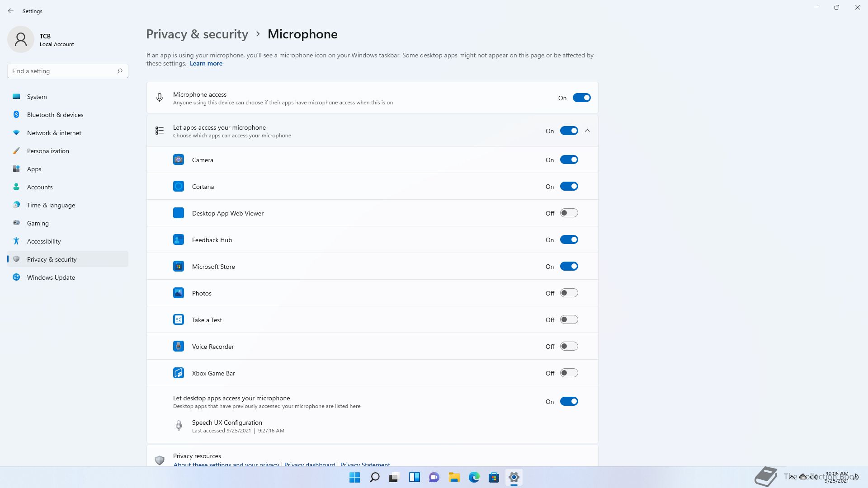Click the Privacy resources shield icon
The width and height of the screenshot is (868, 488).
(x=160, y=460)
